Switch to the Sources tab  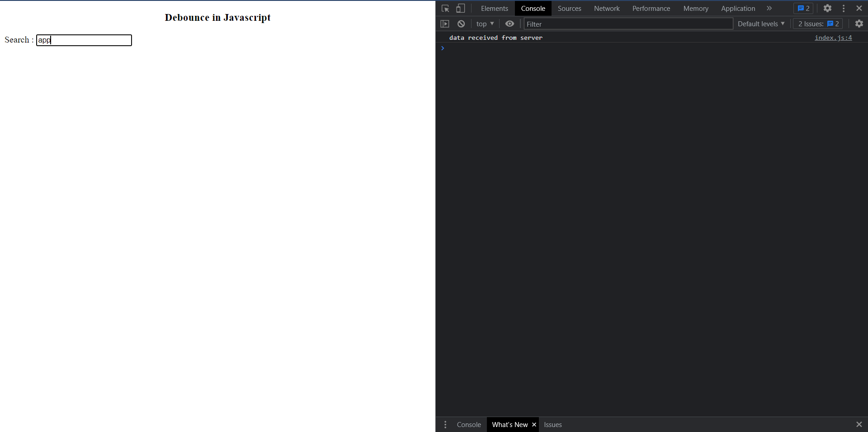569,9
